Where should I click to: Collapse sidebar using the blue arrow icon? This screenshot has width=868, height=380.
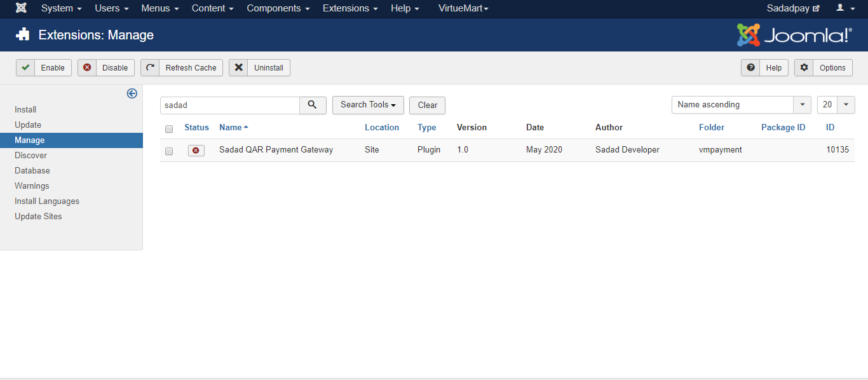point(132,93)
